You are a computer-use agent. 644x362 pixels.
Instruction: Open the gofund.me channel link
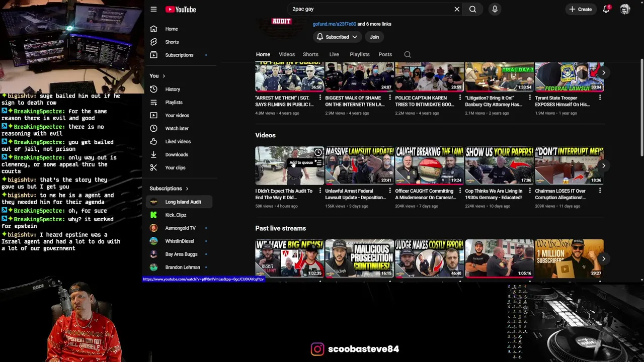[334, 24]
